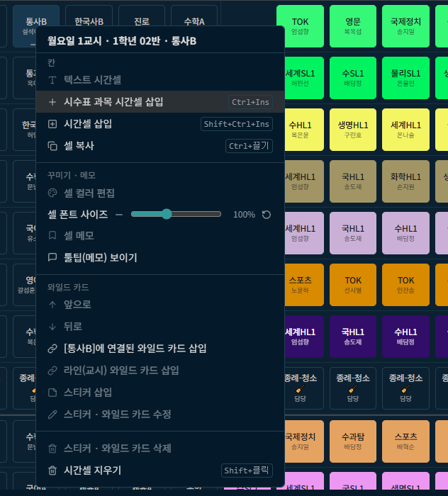Delete via 스티커 · 와일드 카드 삭제
The height and width of the screenshot is (496, 448).
(x=160, y=449)
